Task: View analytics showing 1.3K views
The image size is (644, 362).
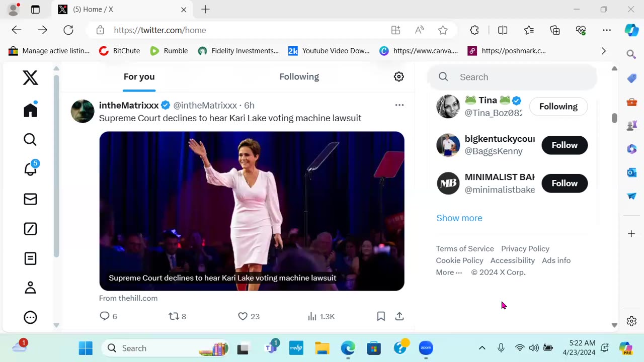Action: 321,316
